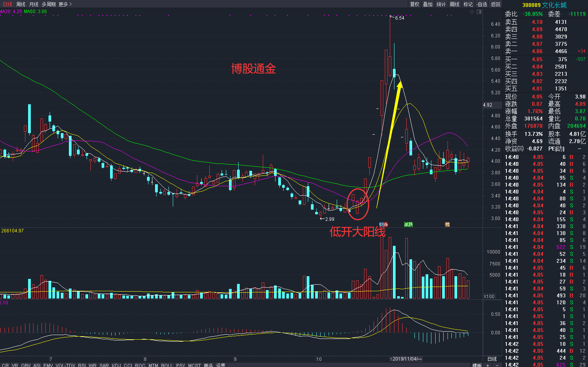Click the 总量 value 381564
The height and width of the screenshot is (367, 588).
[x=533, y=118]
